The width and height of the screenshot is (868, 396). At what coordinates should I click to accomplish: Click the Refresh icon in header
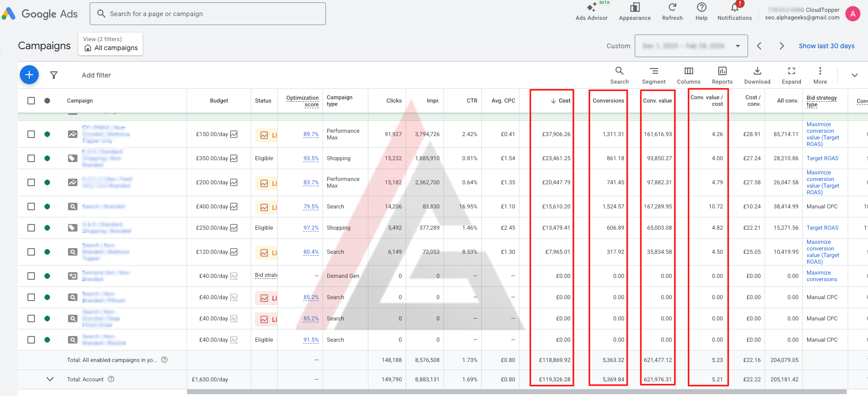pyautogui.click(x=672, y=8)
